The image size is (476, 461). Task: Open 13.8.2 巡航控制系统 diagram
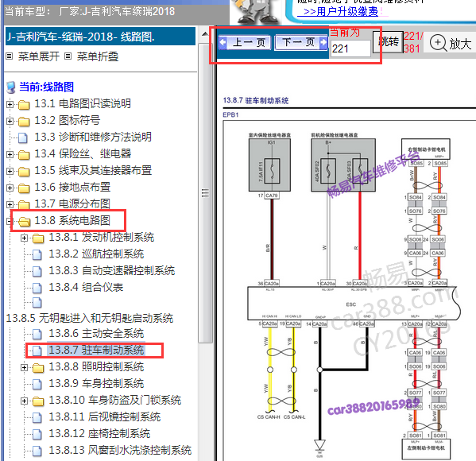[96, 254]
